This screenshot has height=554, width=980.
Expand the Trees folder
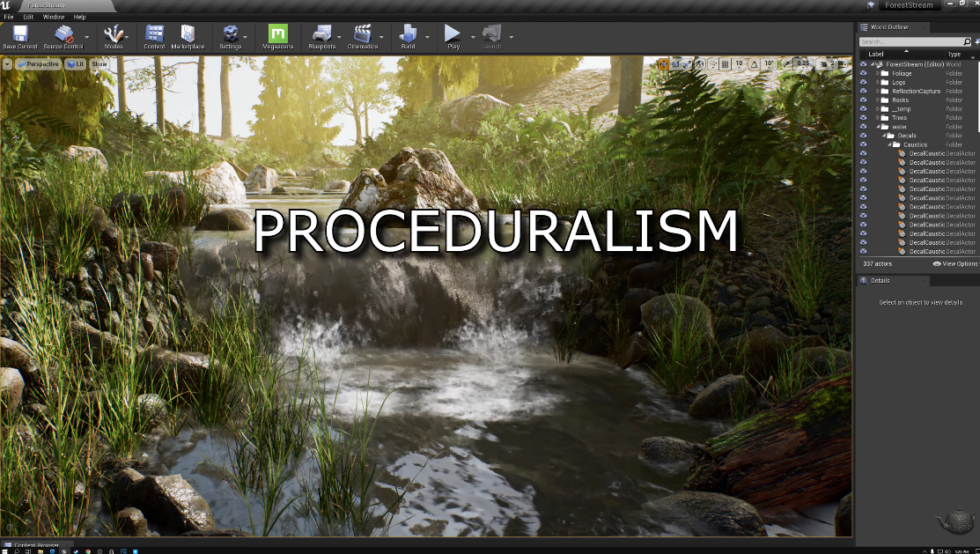pos(878,117)
